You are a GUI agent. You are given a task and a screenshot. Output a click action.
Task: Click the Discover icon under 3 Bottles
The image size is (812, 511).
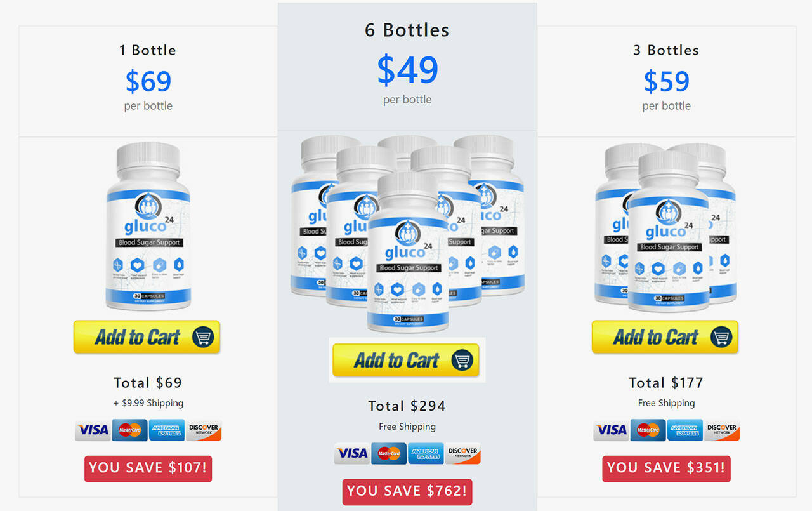[722, 430]
